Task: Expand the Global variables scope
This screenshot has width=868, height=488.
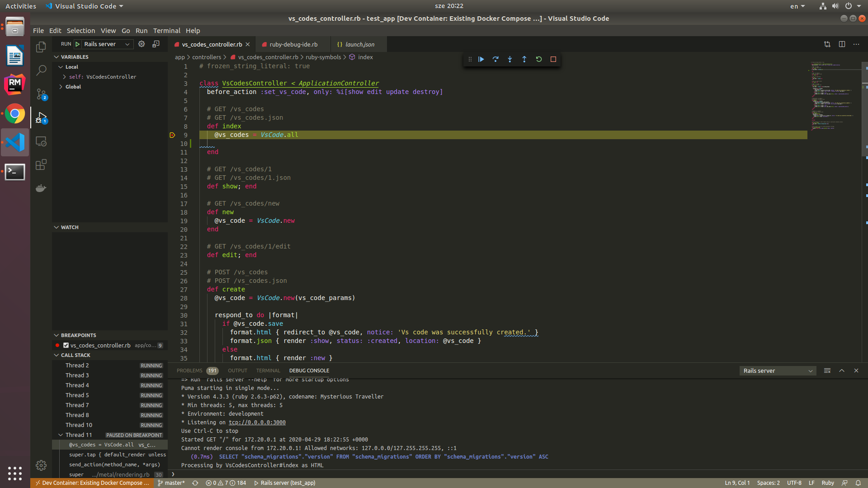Action: 61,87
